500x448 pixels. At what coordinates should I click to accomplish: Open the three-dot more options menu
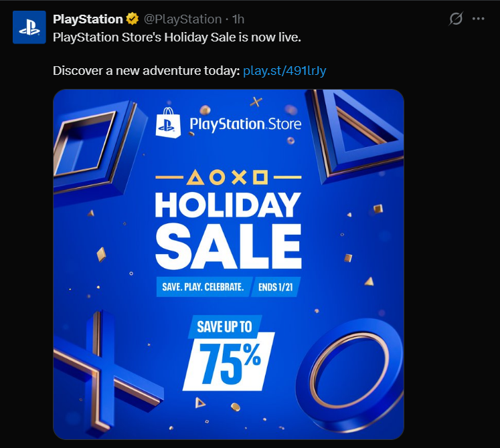pyautogui.click(x=478, y=19)
